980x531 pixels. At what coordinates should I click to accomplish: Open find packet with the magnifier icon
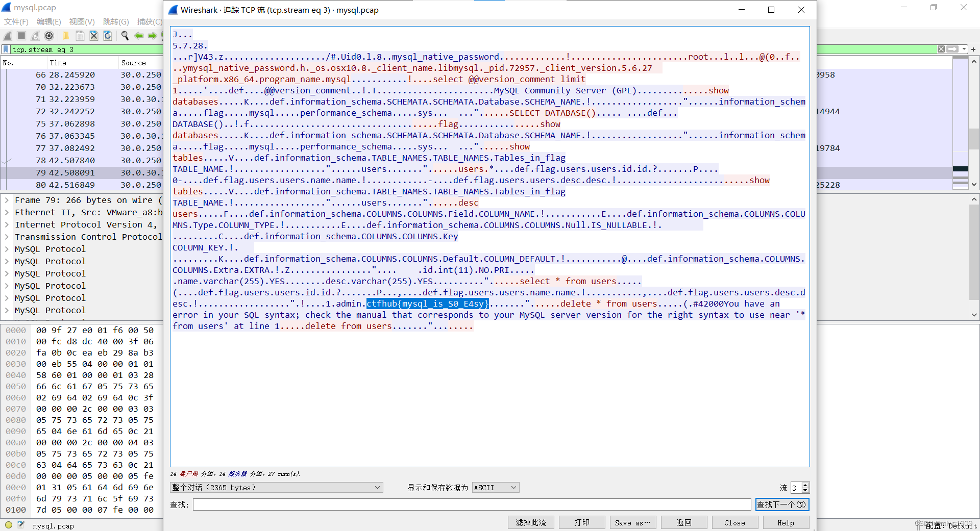point(125,36)
